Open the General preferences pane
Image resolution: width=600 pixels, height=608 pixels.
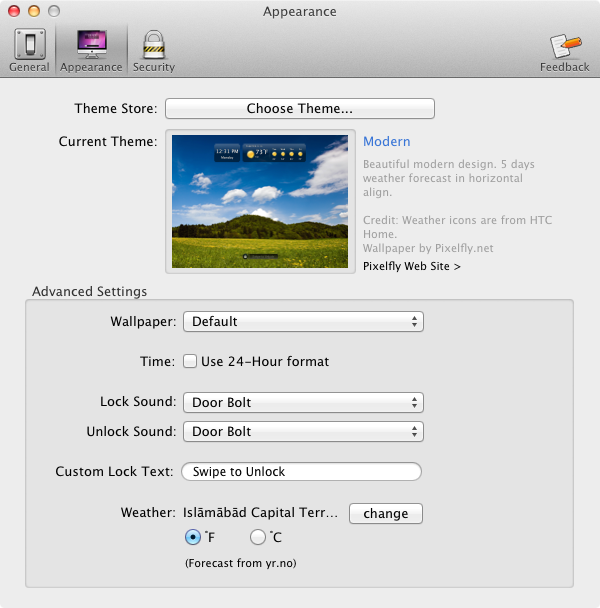click(29, 50)
